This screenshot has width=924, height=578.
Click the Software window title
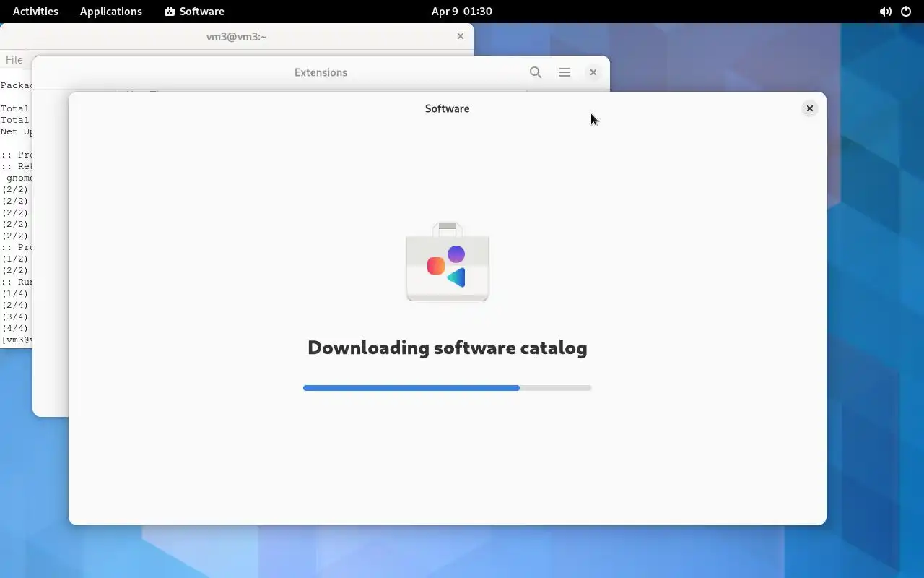click(448, 108)
